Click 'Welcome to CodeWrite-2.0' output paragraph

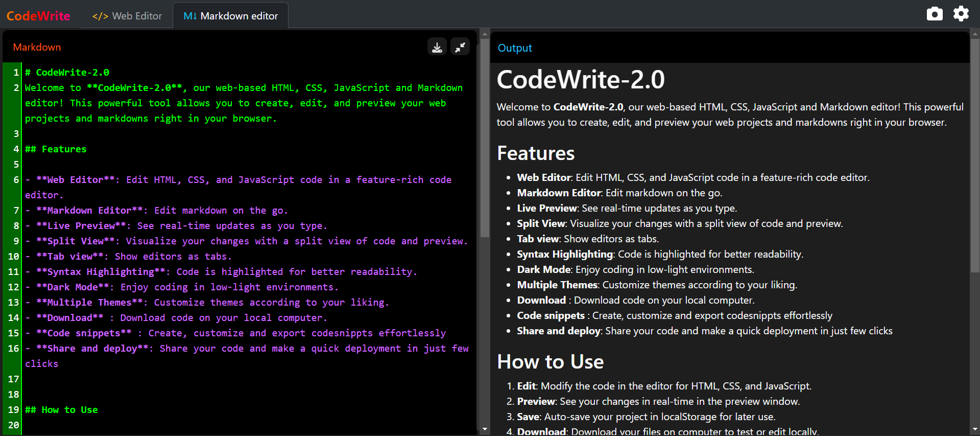(x=730, y=114)
